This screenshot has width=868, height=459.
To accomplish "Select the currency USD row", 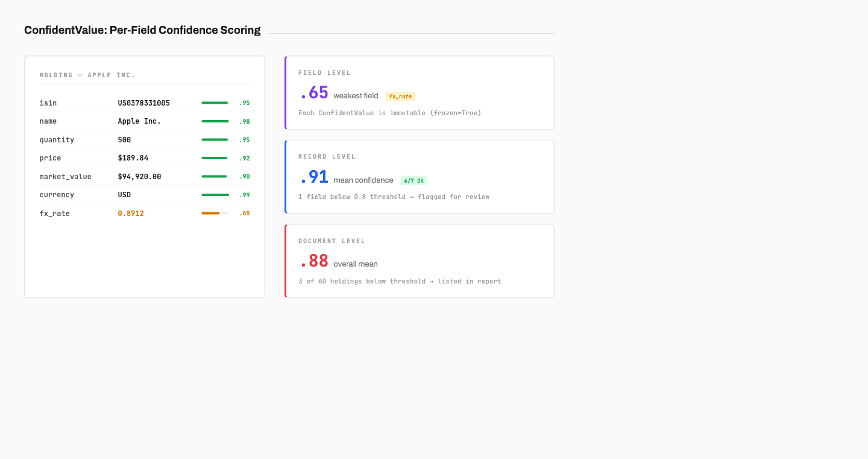I will click(144, 194).
